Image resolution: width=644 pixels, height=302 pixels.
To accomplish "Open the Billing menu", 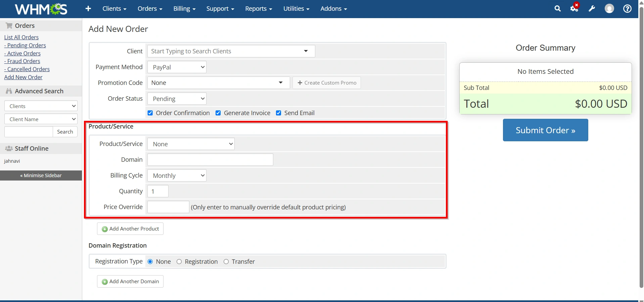I will [184, 9].
